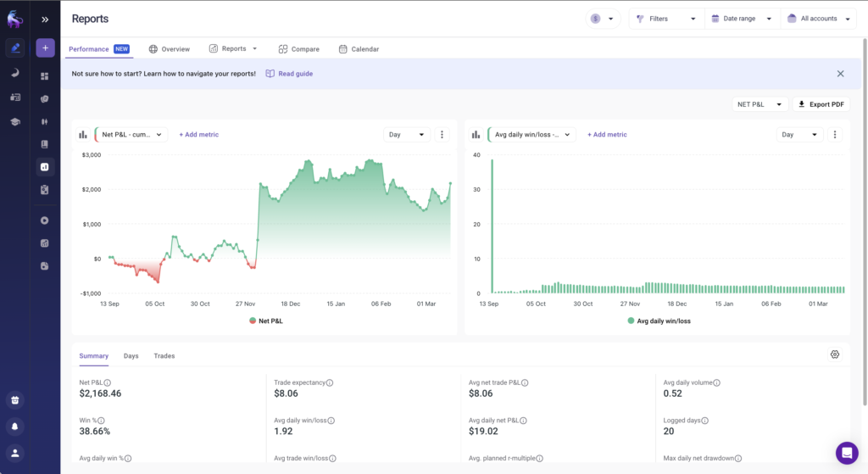This screenshot has height=474, width=868.
Task: Open three-dot menu on Avg daily win/loss chart
Action: pyautogui.click(x=835, y=134)
